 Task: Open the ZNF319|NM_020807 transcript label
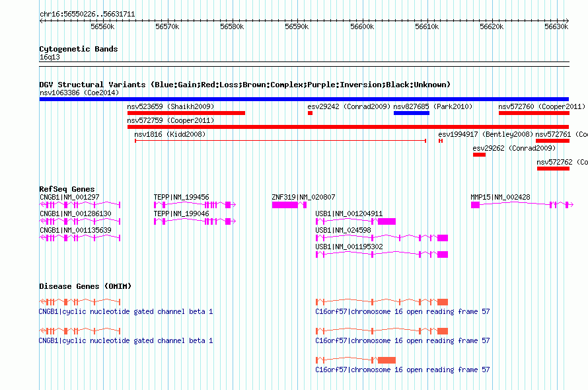[303, 197]
